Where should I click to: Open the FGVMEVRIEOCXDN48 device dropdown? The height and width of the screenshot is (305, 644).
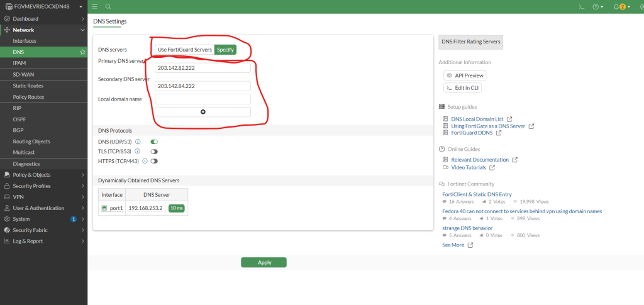[x=43, y=6]
